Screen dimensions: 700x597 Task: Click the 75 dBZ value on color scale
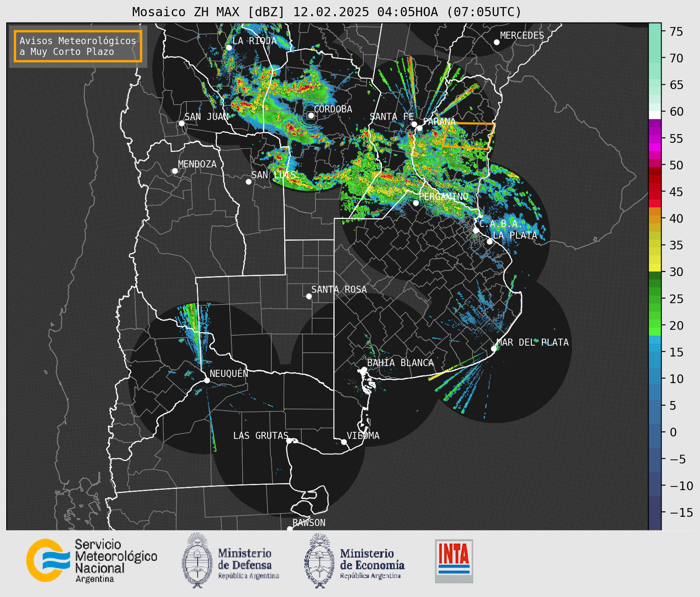coord(676,32)
